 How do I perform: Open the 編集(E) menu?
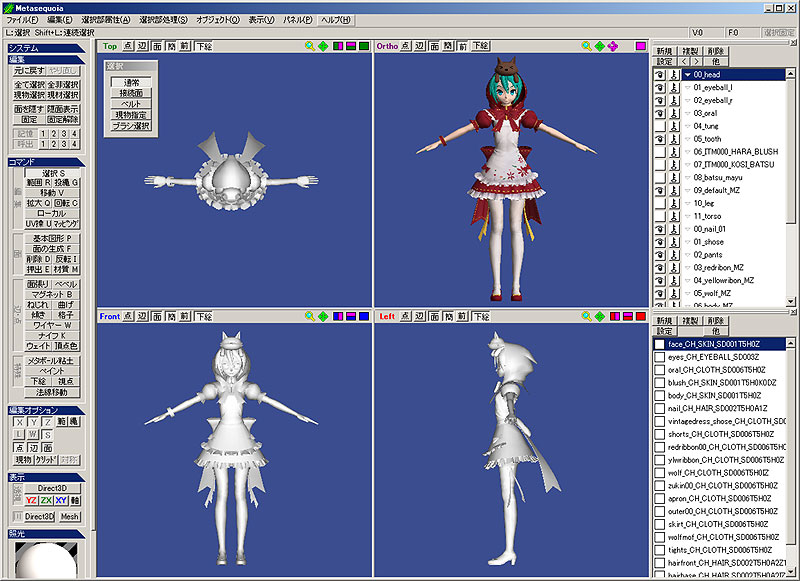click(x=60, y=20)
